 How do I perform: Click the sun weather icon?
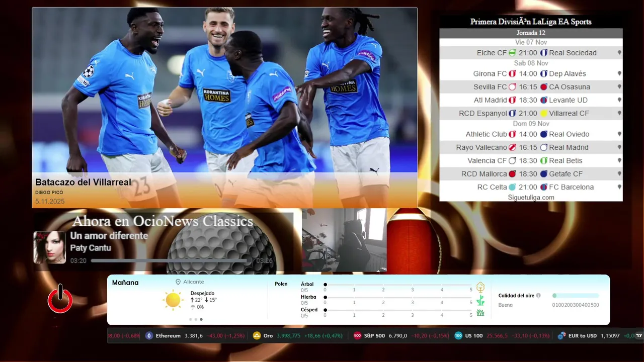[x=173, y=300]
